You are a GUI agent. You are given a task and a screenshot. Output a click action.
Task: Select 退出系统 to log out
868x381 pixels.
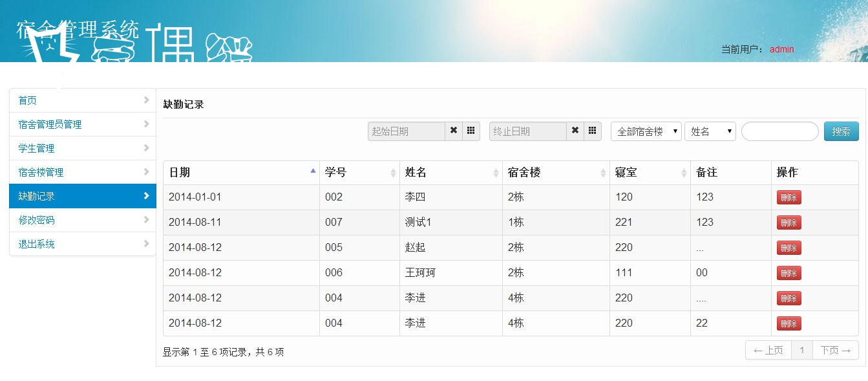click(x=83, y=244)
